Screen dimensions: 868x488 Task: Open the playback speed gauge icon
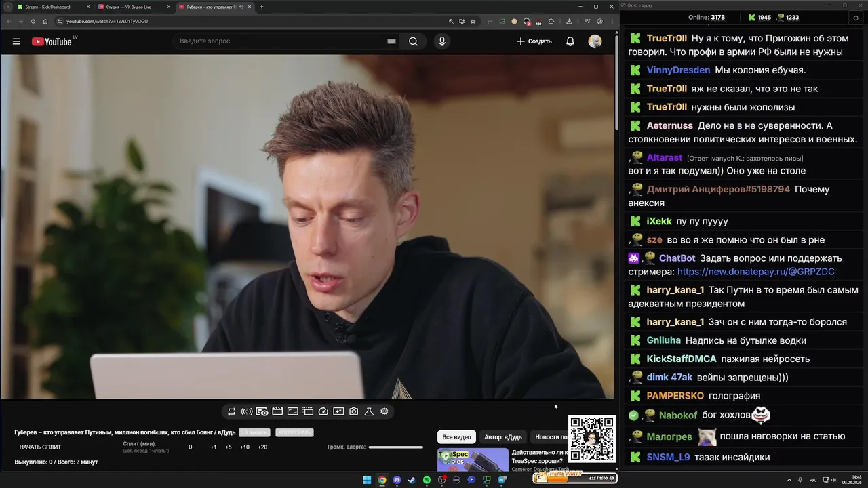pyautogui.click(x=323, y=411)
